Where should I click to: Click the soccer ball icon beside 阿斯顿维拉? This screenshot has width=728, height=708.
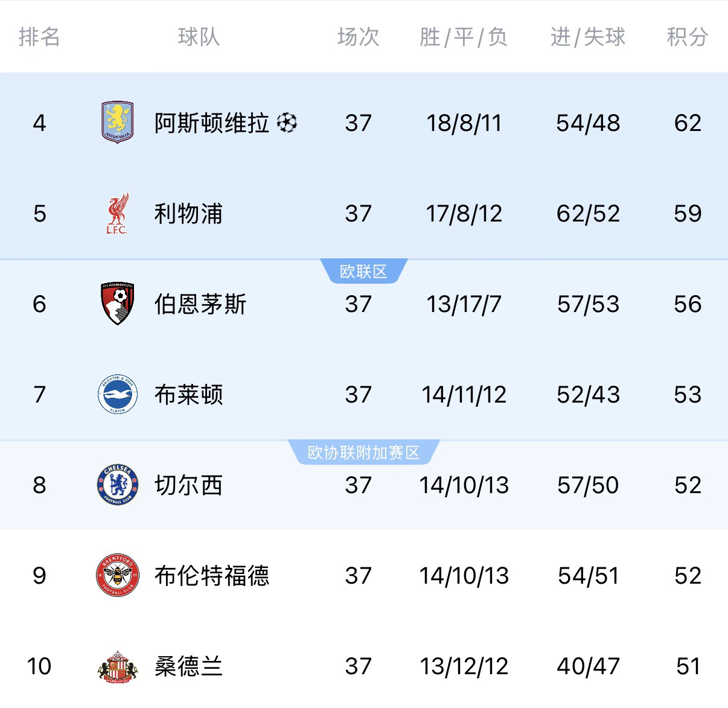coord(287,123)
